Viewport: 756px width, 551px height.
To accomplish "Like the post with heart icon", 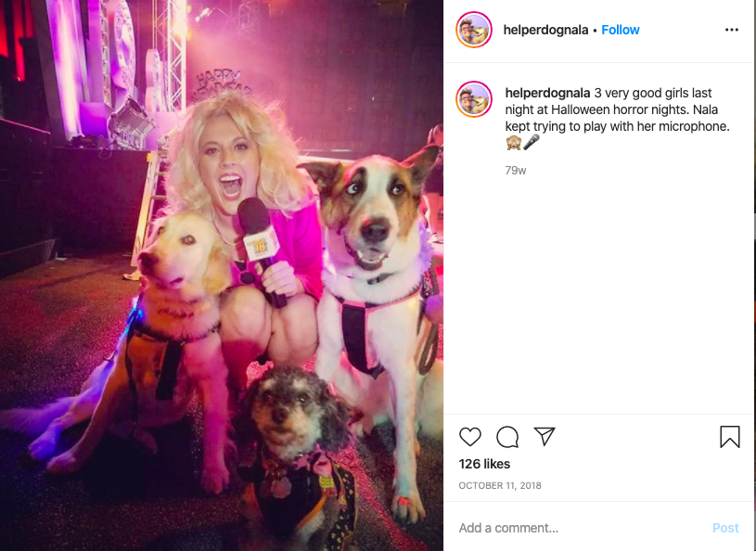I will (x=469, y=437).
